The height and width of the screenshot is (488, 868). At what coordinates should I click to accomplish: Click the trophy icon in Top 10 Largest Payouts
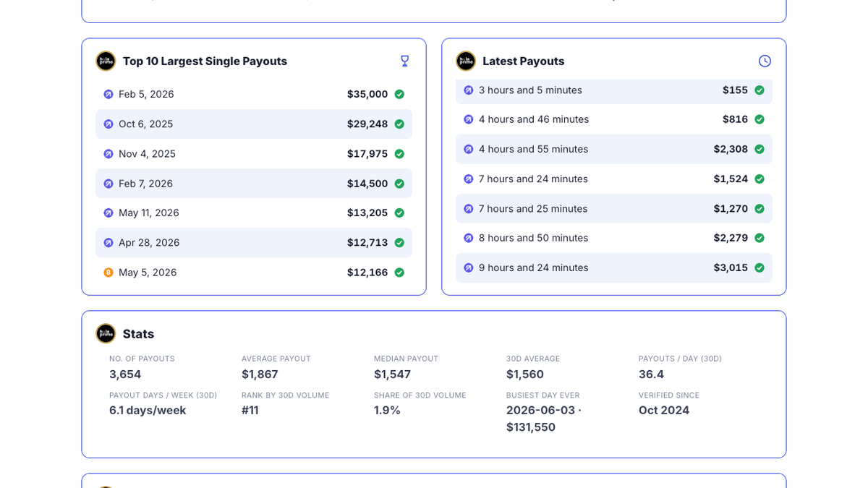pyautogui.click(x=405, y=61)
